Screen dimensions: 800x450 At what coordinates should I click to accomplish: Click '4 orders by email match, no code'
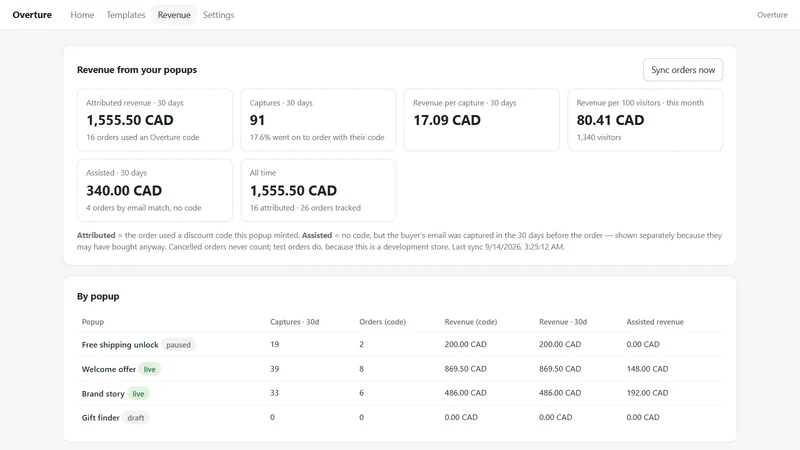click(x=143, y=208)
